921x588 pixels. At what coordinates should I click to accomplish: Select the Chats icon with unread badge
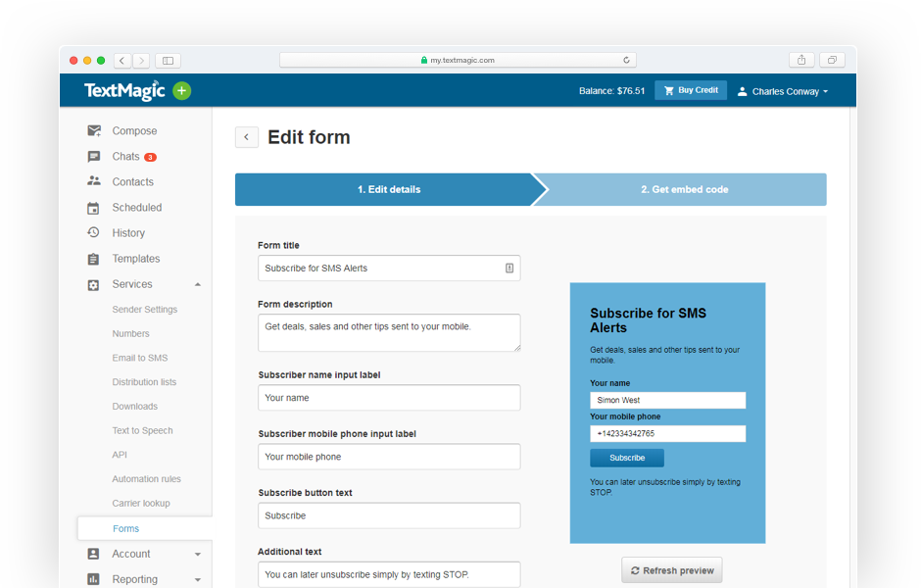93,156
